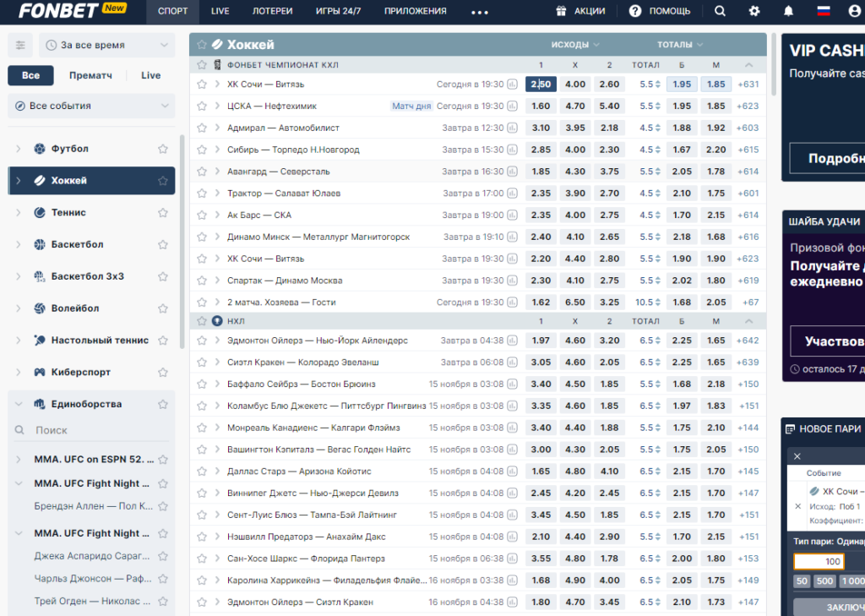Click the Баскетбол ball icon

(x=40, y=244)
